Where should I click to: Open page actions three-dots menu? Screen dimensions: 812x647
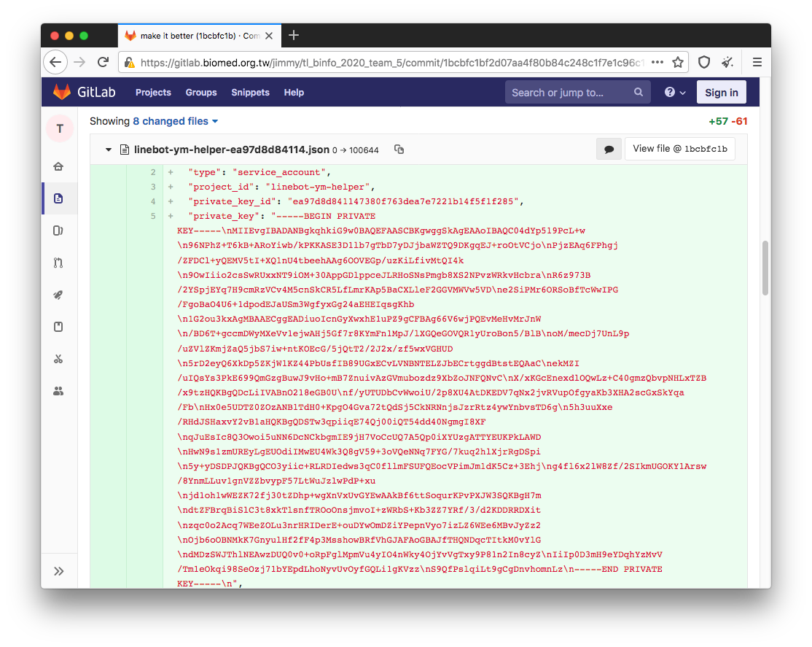657,63
